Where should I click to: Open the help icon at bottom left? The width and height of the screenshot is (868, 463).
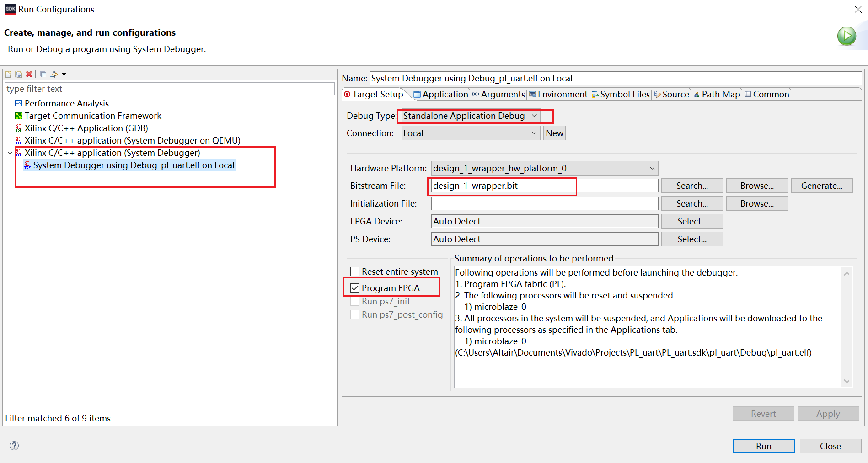(14, 446)
